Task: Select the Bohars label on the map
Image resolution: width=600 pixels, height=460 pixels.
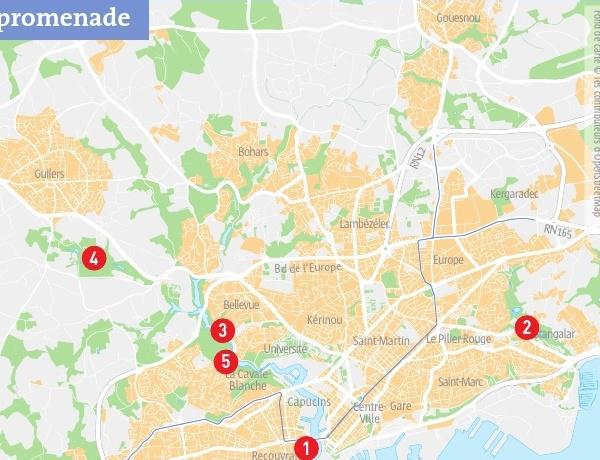Action: (x=253, y=152)
